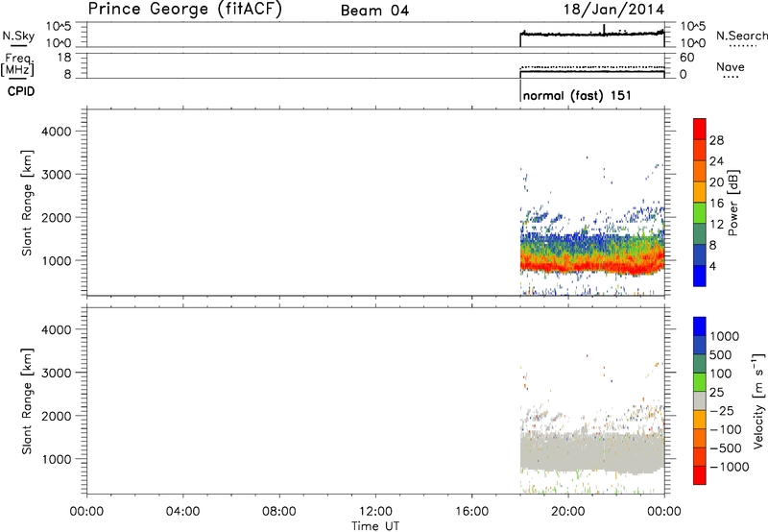
Task: Click the red top segment of the power color bar
Action: click(700, 129)
